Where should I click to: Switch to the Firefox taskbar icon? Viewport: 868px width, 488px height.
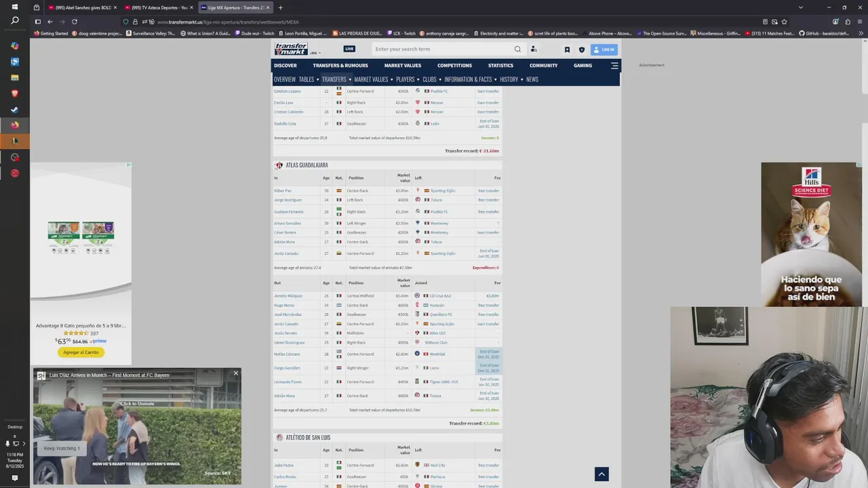point(15,125)
